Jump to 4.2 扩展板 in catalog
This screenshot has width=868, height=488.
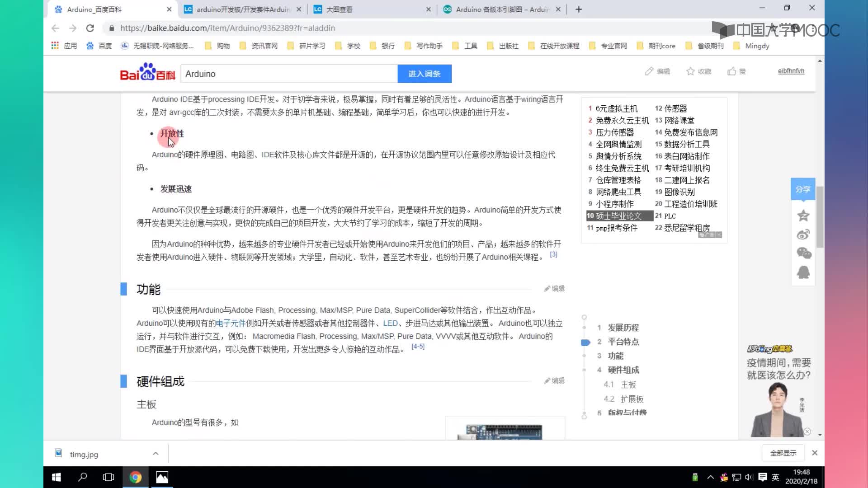click(623, 399)
